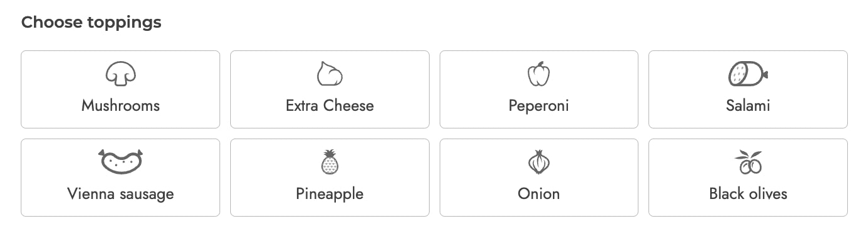This screenshot has width=868, height=233.
Task: Pick the Vienna sausage topping card
Action: click(120, 178)
